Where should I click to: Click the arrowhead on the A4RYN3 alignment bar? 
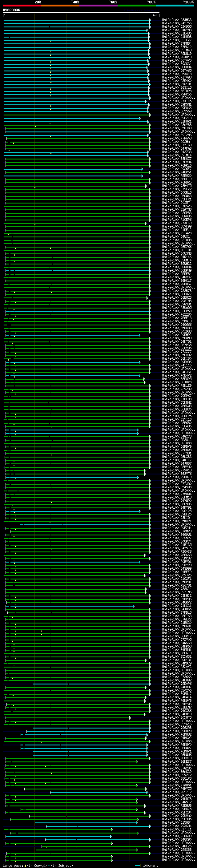[147, 30]
